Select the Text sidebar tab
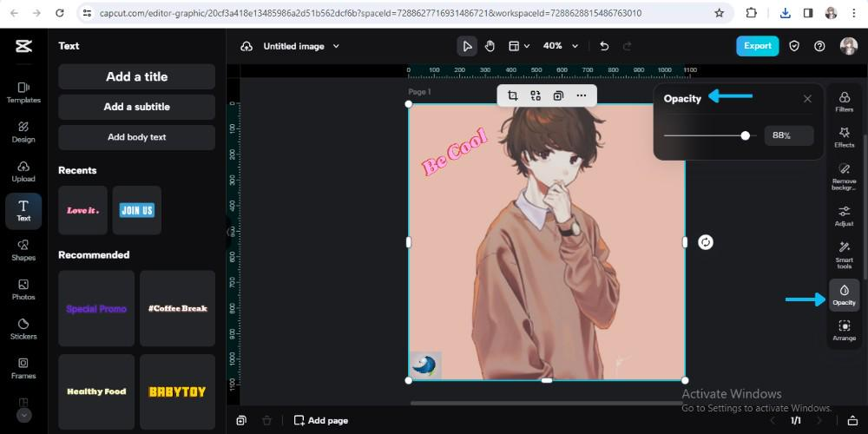Image resolution: width=868 pixels, height=434 pixels. click(23, 211)
